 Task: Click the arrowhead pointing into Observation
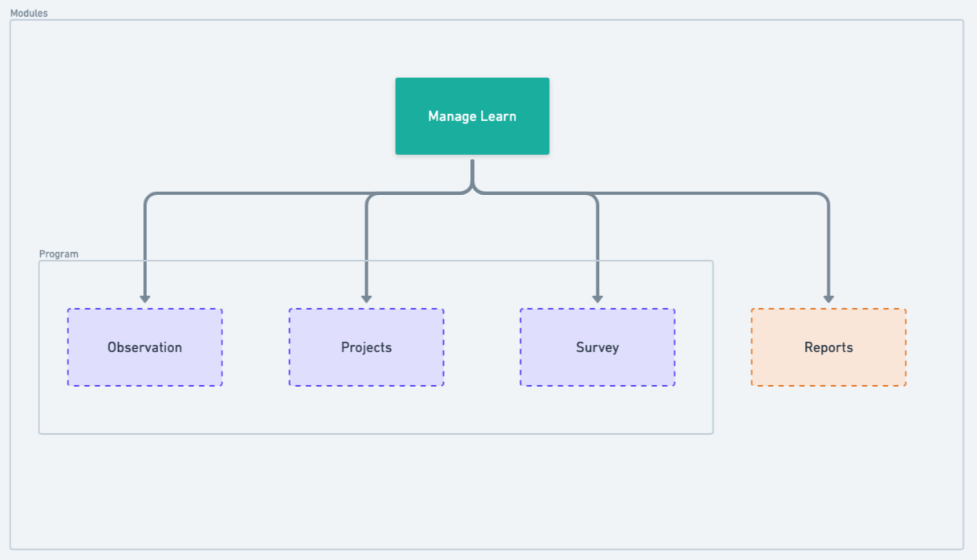145,299
